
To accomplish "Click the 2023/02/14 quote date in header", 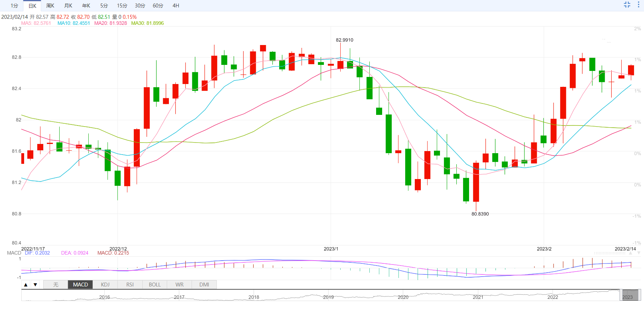I will (15, 17).
